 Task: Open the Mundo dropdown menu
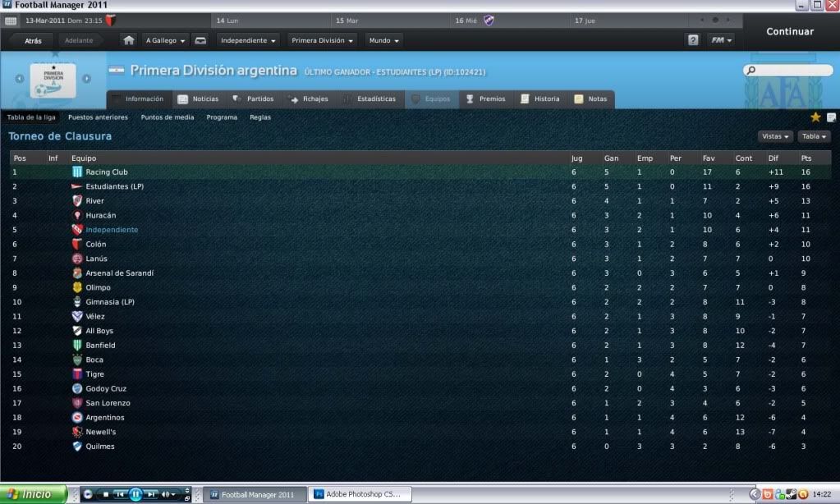(383, 41)
